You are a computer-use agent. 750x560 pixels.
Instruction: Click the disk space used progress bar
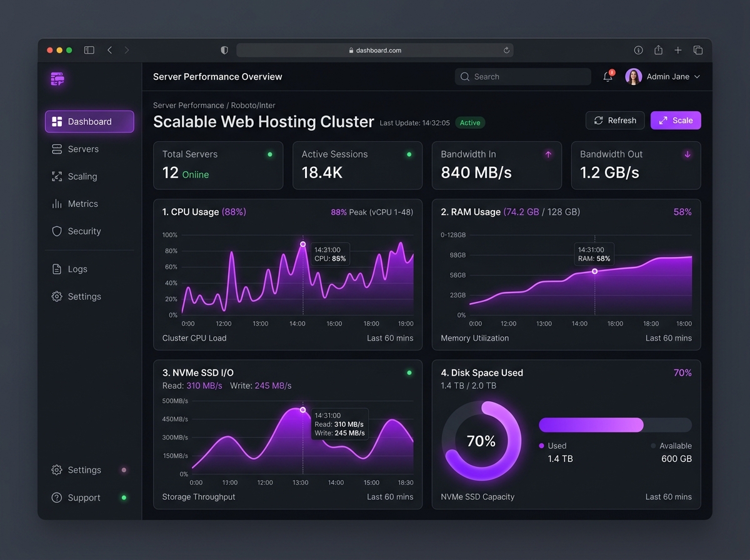[x=615, y=425]
